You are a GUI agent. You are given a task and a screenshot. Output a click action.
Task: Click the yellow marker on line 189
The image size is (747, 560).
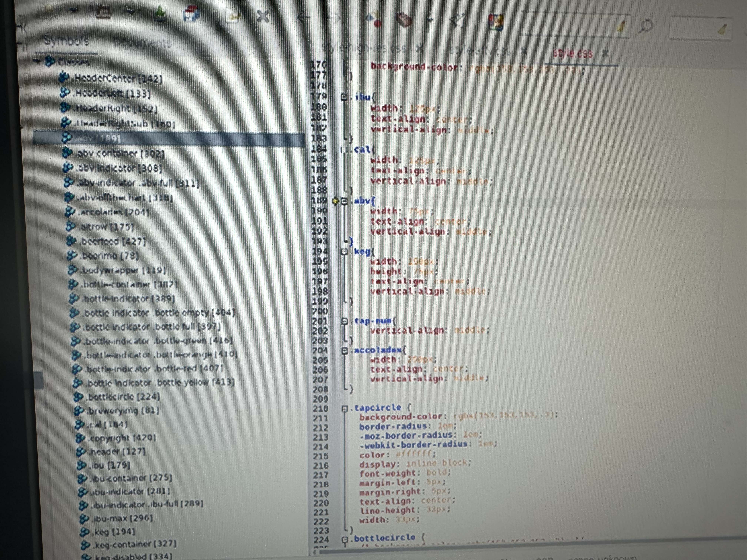tap(335, 201)
